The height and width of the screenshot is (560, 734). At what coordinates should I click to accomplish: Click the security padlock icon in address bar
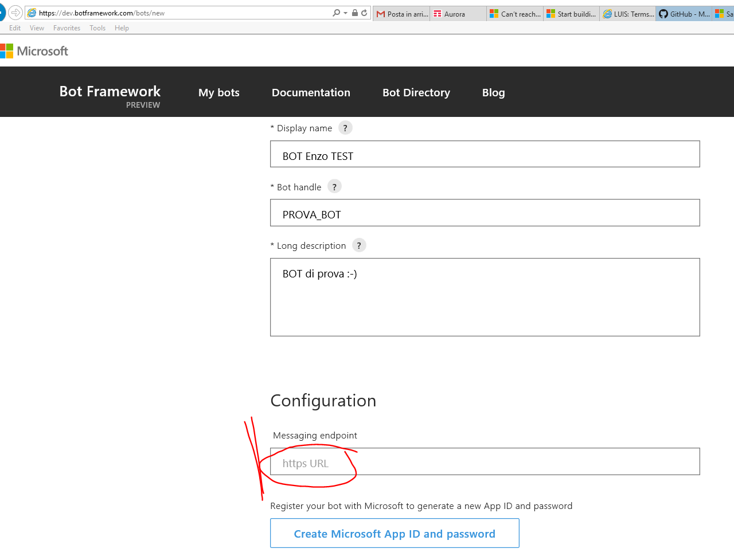(355, 13)
